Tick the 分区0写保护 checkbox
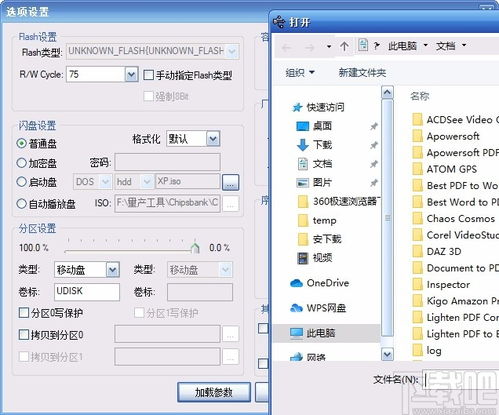Screen dimensions: 499x415 pos(24,313)
